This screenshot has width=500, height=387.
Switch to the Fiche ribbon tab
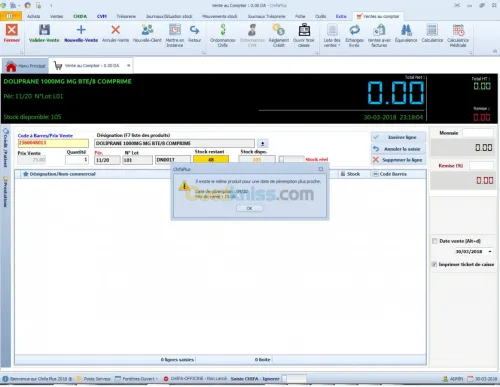[x=300, y=16]
